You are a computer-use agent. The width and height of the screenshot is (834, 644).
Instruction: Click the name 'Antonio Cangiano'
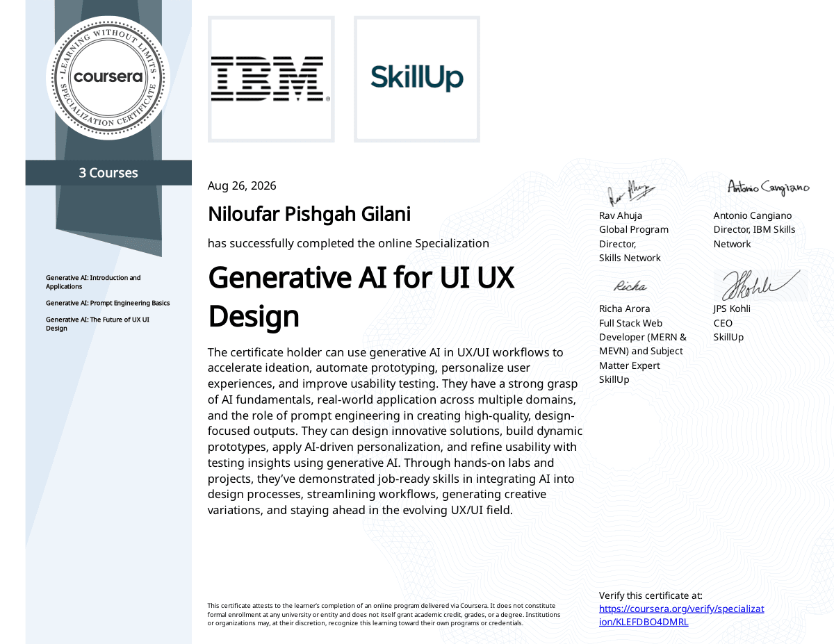pos(753,215)
